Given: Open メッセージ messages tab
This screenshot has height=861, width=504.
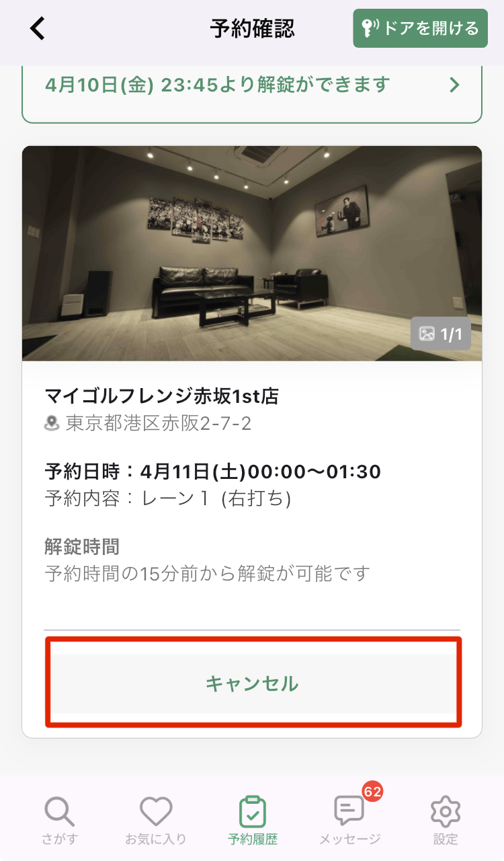Looking at the screenshot, I should pos(349,821).
